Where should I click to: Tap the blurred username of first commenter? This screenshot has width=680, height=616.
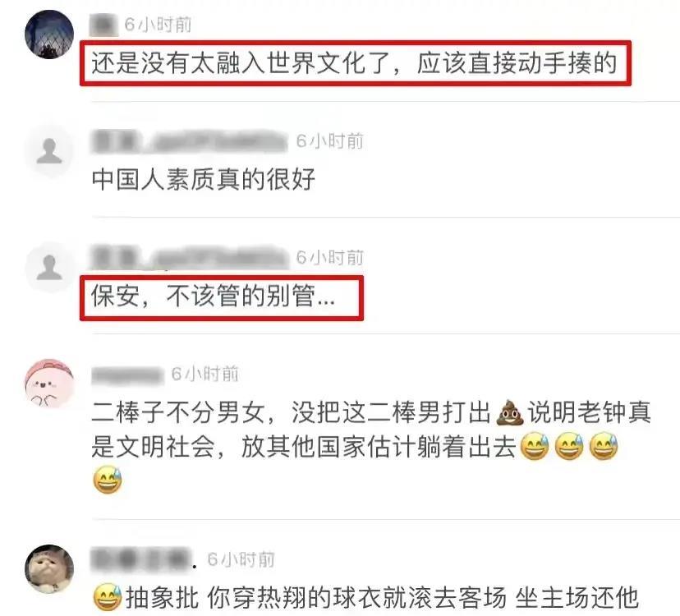103,25
